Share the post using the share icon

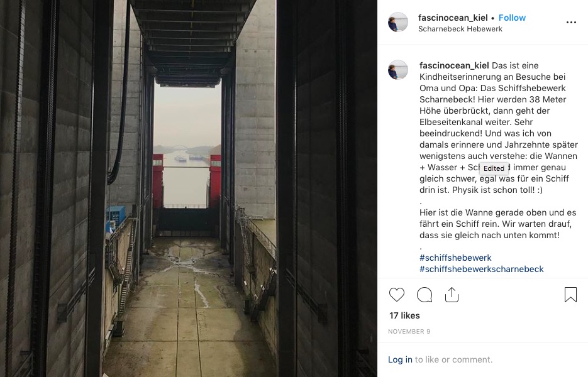tap(452, 295)
